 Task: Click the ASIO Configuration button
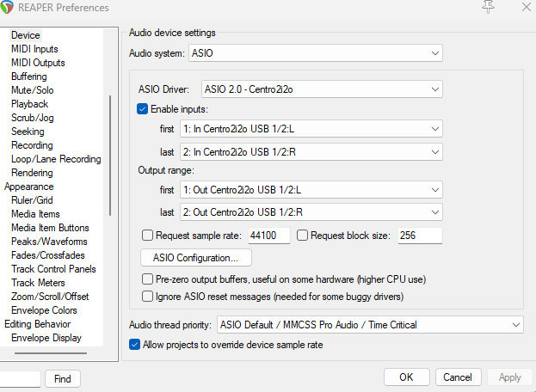196,257
